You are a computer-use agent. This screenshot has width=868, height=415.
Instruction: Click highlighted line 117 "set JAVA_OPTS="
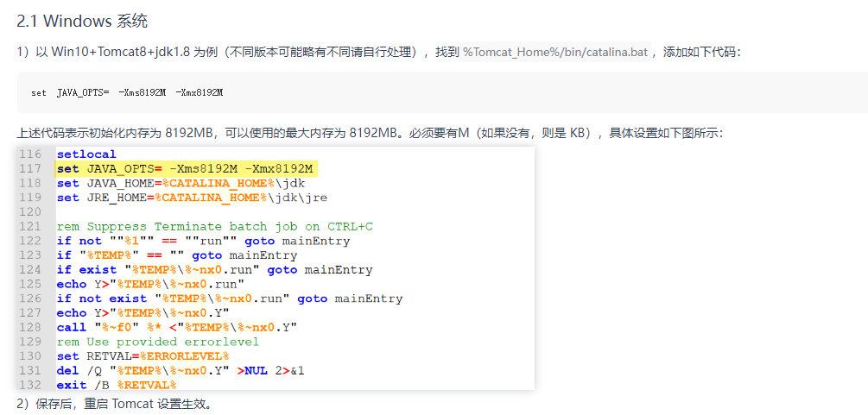point(187,169)
